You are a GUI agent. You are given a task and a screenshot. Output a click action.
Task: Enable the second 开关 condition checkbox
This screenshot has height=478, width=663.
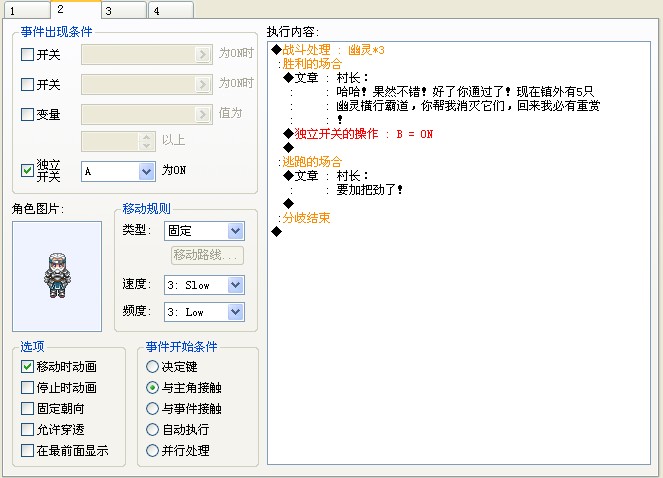pyautogui.click(x=27, y=84)
